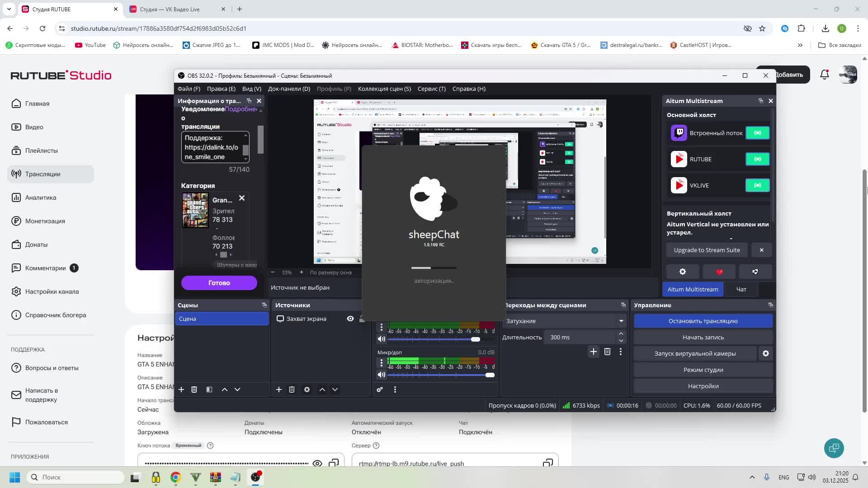
Task: Expand hidden bookmarks chevron
Action: [x=800, y=45]
